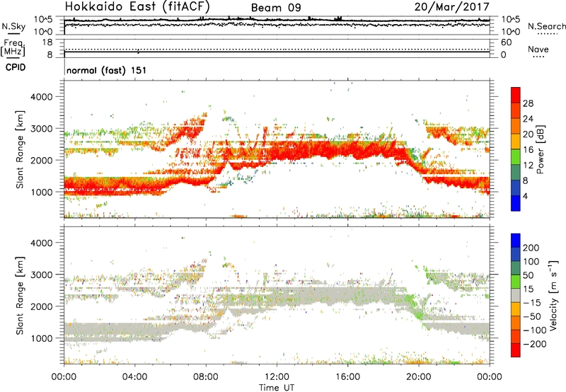Click the "-200" label on the velocity color bar
Image resolution: width=566 pixels, height=392 pixels.
pos(535,344)
